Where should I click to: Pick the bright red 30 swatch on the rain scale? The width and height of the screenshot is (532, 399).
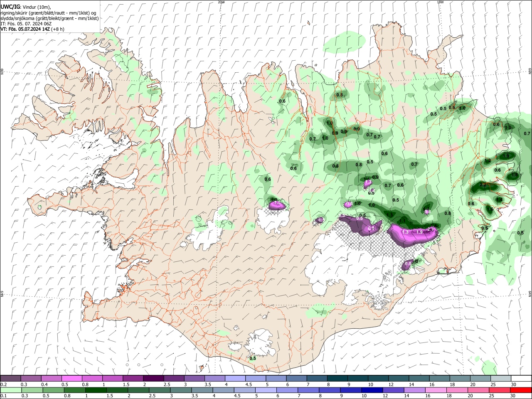coord(521,390)
